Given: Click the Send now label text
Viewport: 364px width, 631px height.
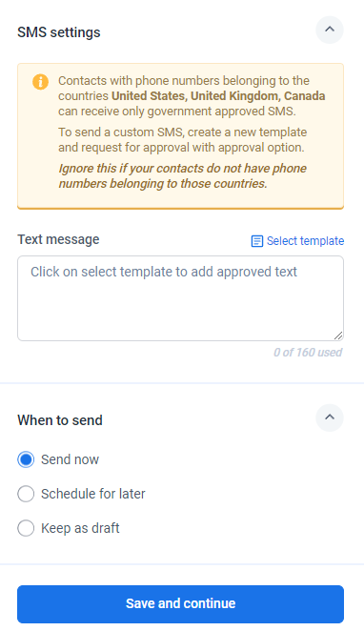Looking at the screenshot, I should coord(70,459).
